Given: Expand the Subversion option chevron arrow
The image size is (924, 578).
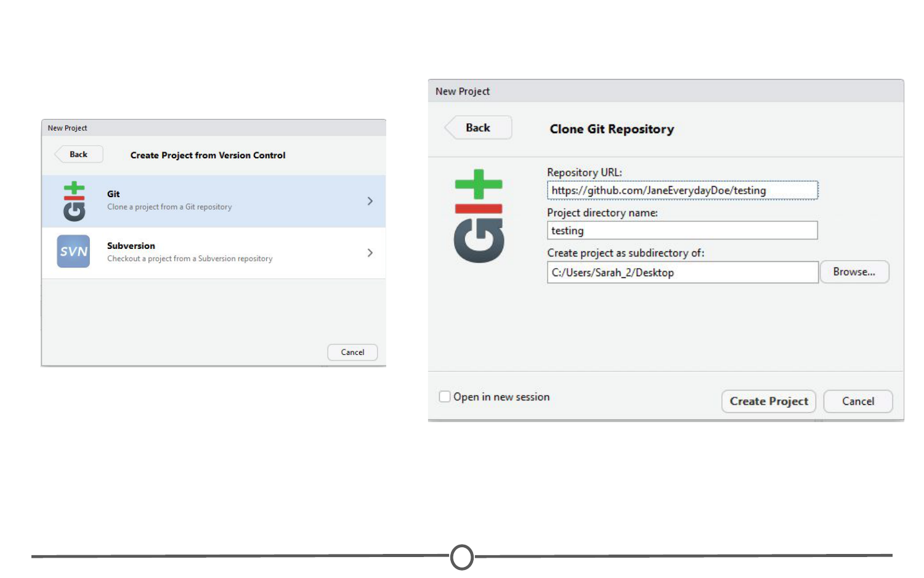Looking at the screenshot, I should [370, 253].
